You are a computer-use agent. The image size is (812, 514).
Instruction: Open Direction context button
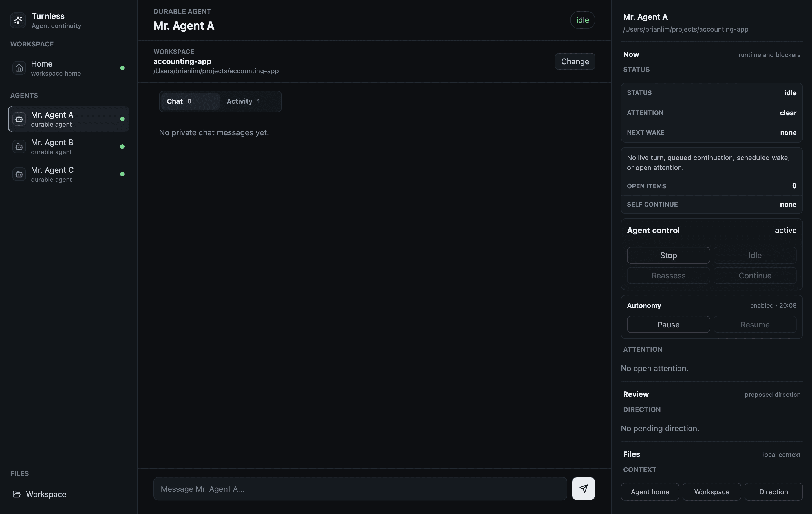[774, 492]
